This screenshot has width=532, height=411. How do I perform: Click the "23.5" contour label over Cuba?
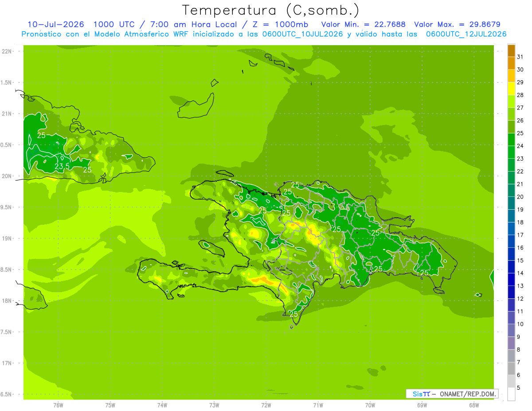point(62,166)
